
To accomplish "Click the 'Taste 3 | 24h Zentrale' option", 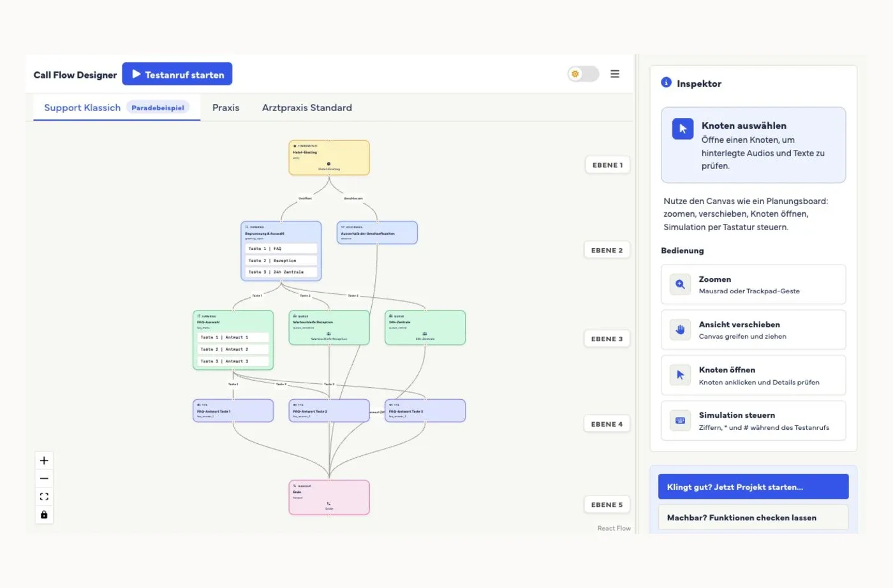I will pos(281,272).
